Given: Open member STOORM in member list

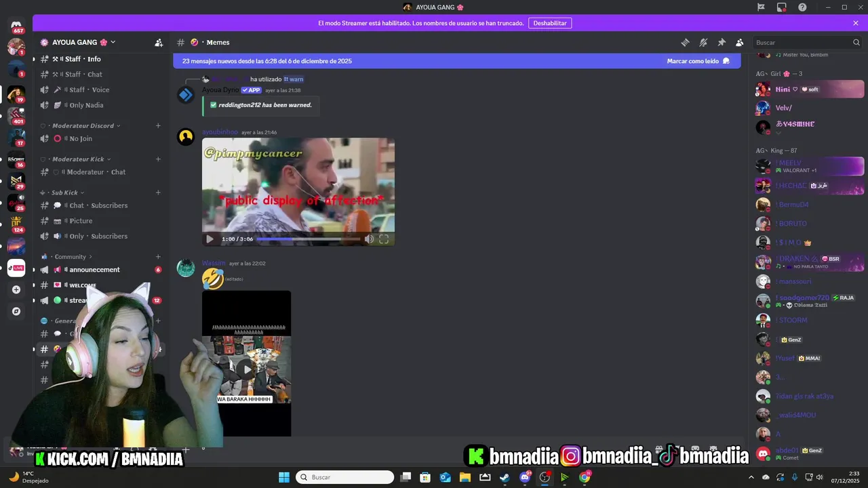Looking at the screenshot, I should pos(810,320).
